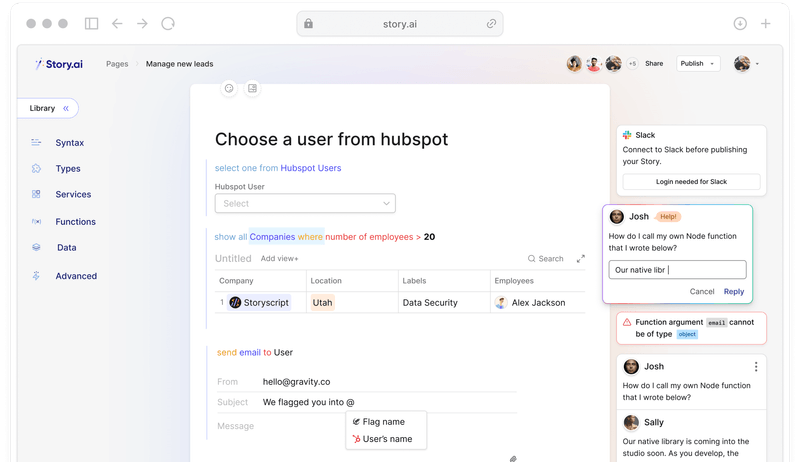The width and height of the screenshot is (800, 462).
Task: Open a new browser tab with plus
Action: click(x=765, y=23)
